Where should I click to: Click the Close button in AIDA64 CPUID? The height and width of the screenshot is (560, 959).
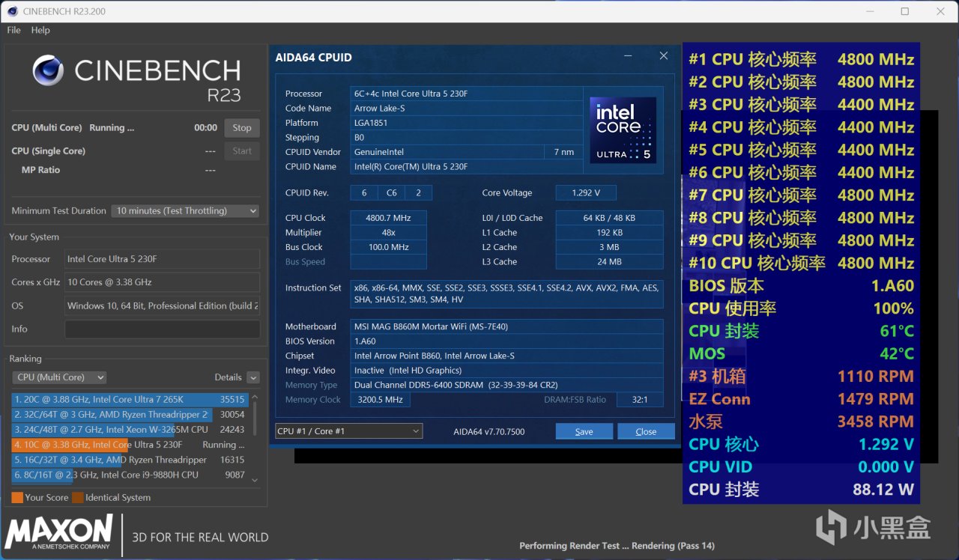click(646, 431)
